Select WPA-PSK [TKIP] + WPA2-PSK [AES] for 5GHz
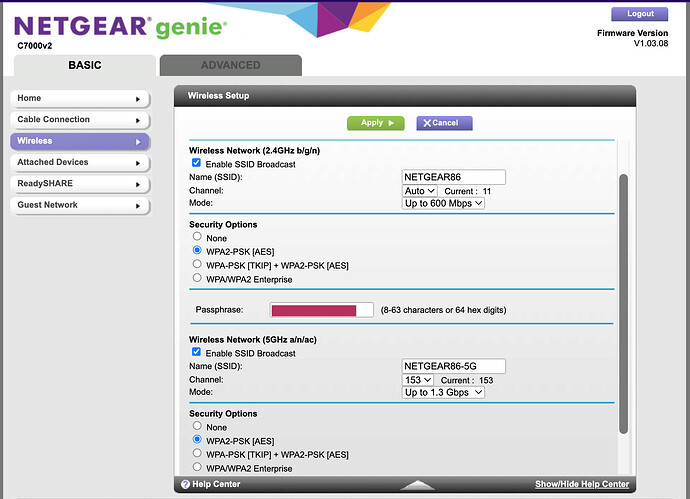This screenshot has height=499, width=690. pyautogui.click(x=197, y=453)
